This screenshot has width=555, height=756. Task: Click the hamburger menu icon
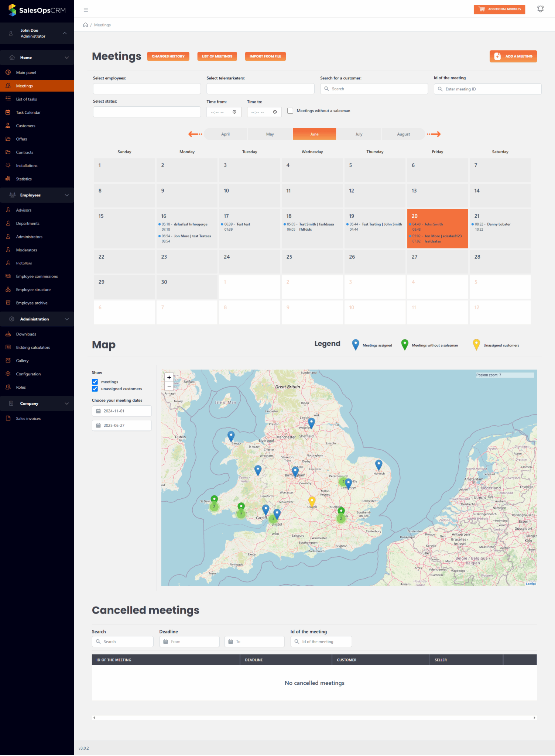tap(86, 10)
